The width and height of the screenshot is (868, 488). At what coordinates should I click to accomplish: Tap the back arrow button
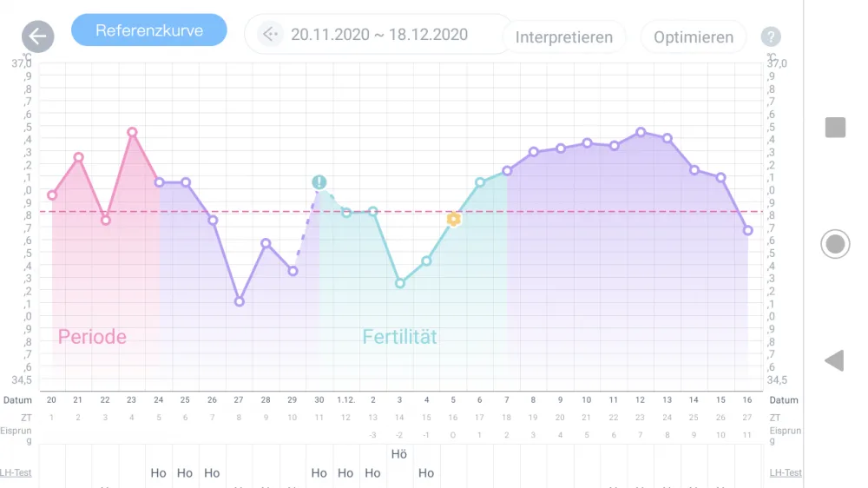point(37,36)
